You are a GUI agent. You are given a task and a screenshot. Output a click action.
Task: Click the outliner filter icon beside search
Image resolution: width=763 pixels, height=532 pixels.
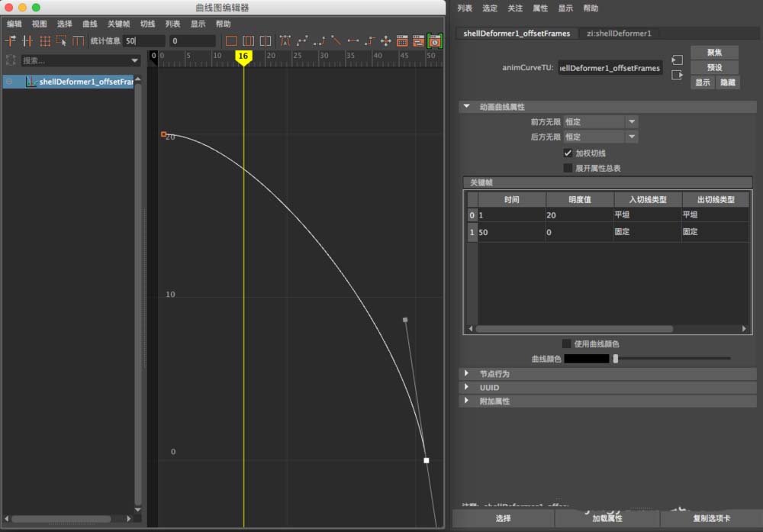[11, 60]
